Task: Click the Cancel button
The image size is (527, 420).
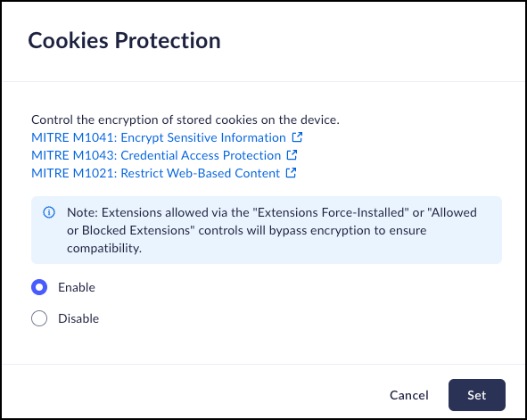Action: [409, 395]
